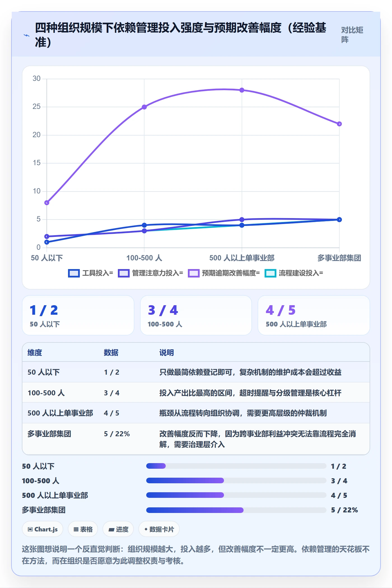This screenshot has height=588, width=392.
Task: Toggle the 预期逾期改善幅度 legend item
Action: click(x=224, y=273)
